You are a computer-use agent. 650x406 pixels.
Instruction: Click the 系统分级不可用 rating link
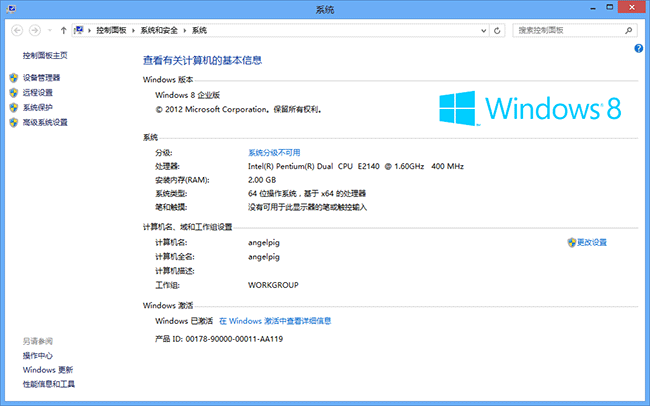pyautogui.click(x=274, y=153)
